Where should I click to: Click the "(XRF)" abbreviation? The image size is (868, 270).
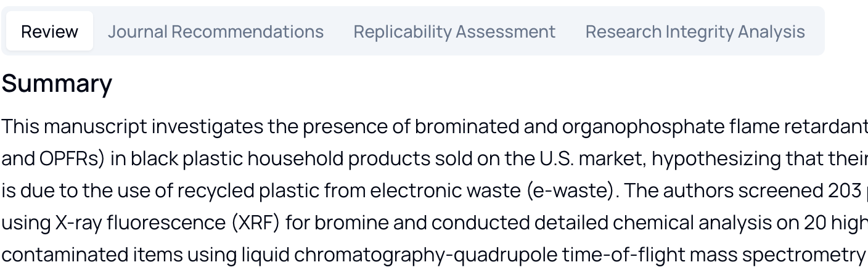[255, 223]
